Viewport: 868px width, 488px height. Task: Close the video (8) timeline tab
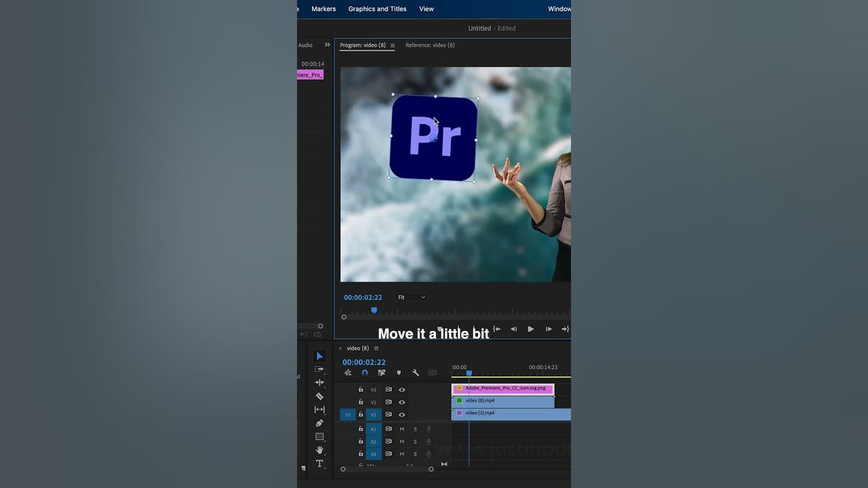pos(340,348)
